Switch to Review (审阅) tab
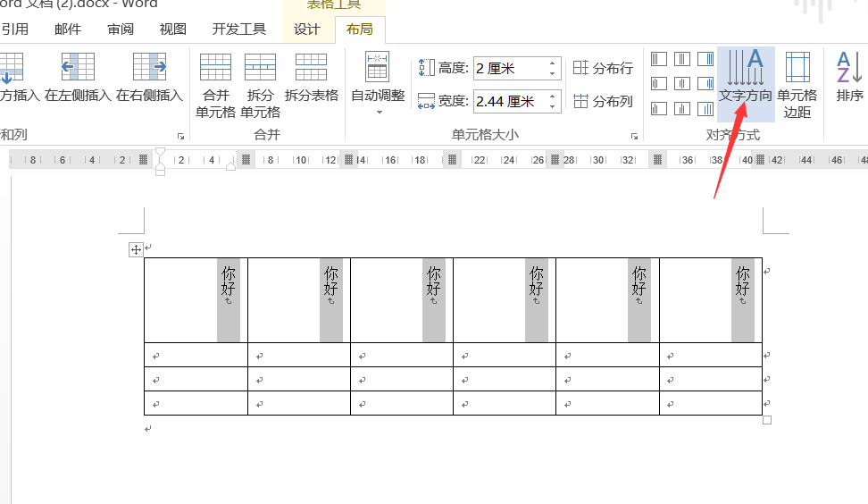The height and width of the screenshot is (504, 868). click(x=121, y=29)
